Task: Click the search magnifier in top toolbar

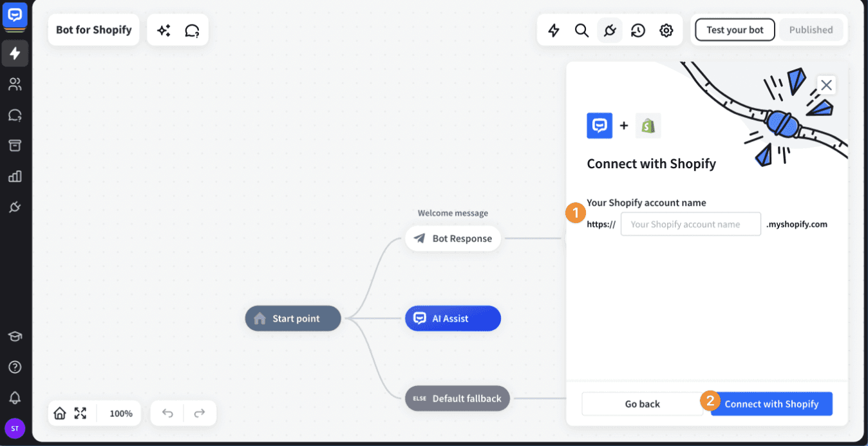Action: [x=581, y=30]
